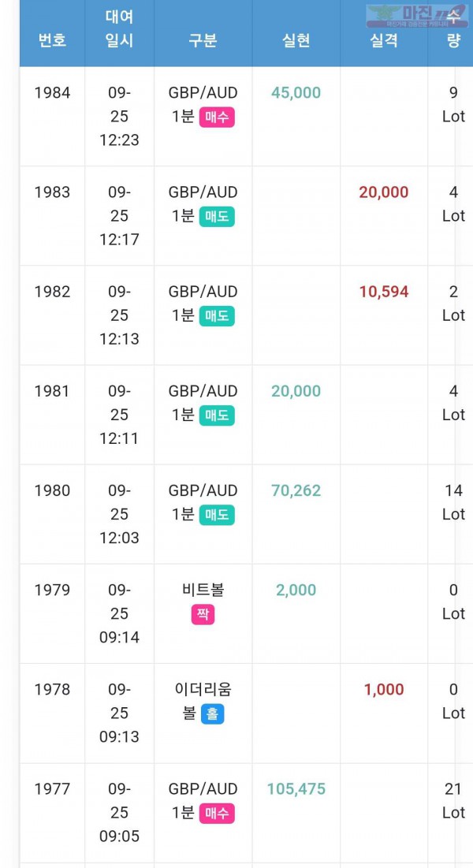
Task: Click row number 1984
Action: [x=52, y=93]
